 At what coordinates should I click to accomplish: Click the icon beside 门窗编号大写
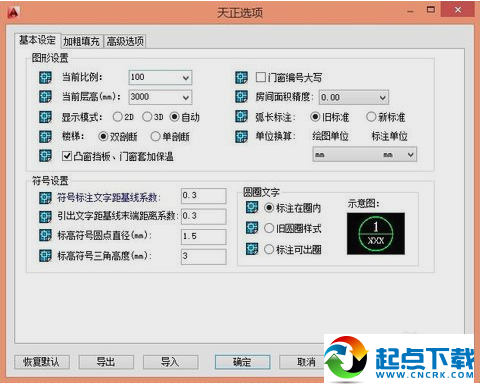click(241, 77)
